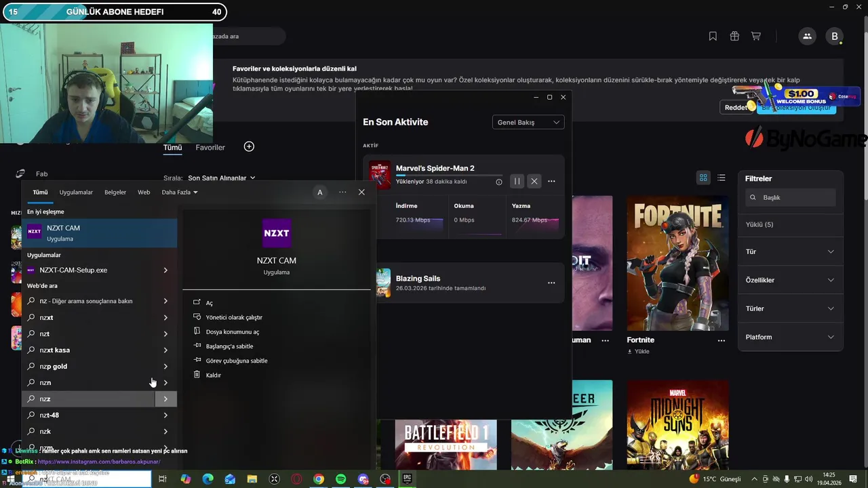Pause the Marvel's Spider-Man 2 download
Viewport: 868px width, 488px height.
click(x=517, y=181)
